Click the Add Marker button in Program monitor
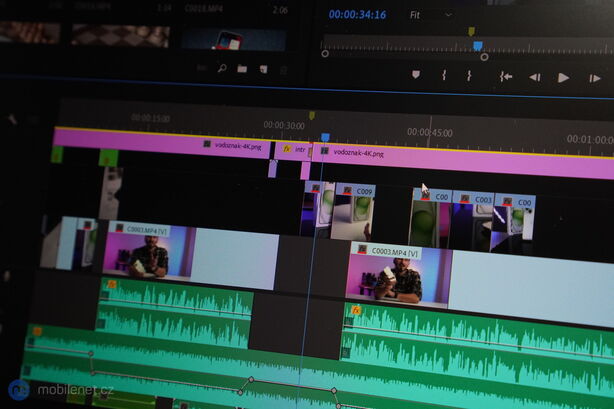The image size is (614, 409). (416, 74)
